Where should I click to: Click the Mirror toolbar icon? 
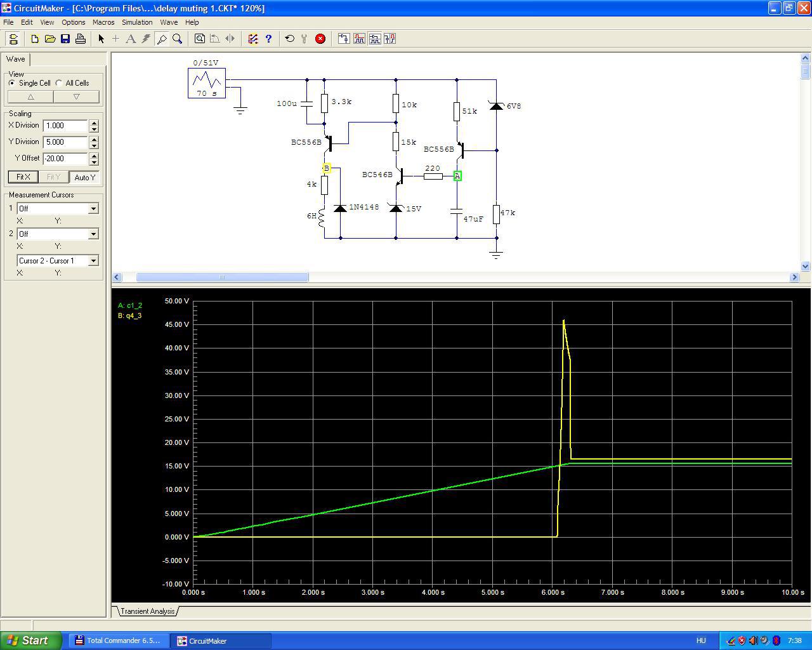230,39
